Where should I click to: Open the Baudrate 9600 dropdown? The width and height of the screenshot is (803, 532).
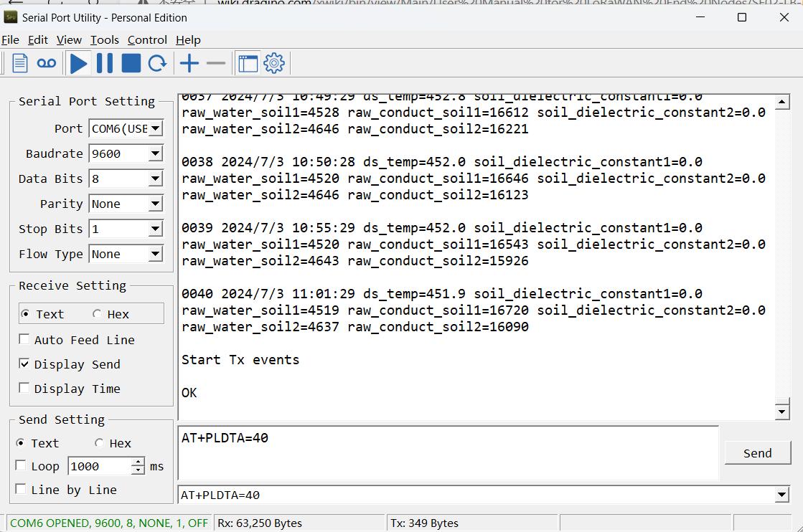pyautogui.click(x=156, y=153)
